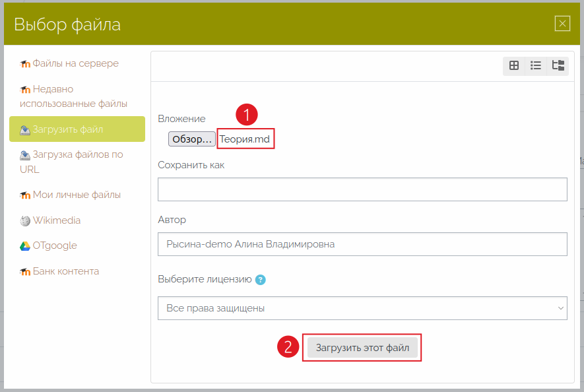Switch to icon grid view
This screenshot has height=392, width=584.
point(514,65)
